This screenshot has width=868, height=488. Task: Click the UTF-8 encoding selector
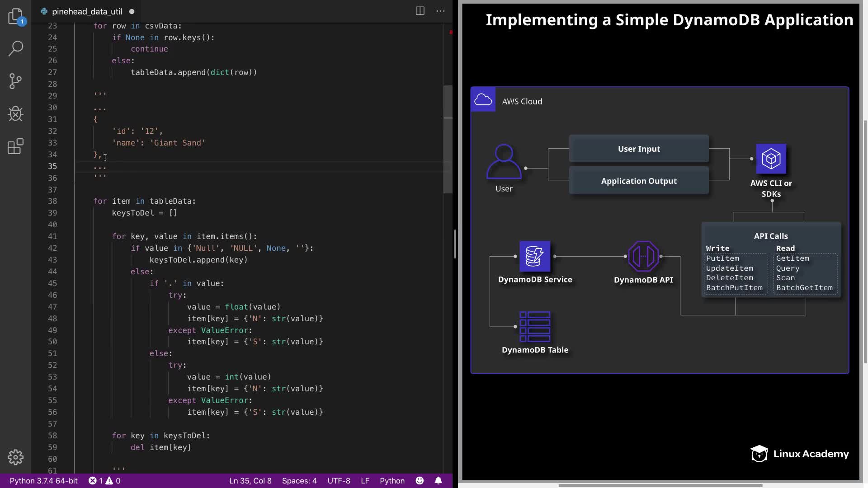click(x=339, y=481)
